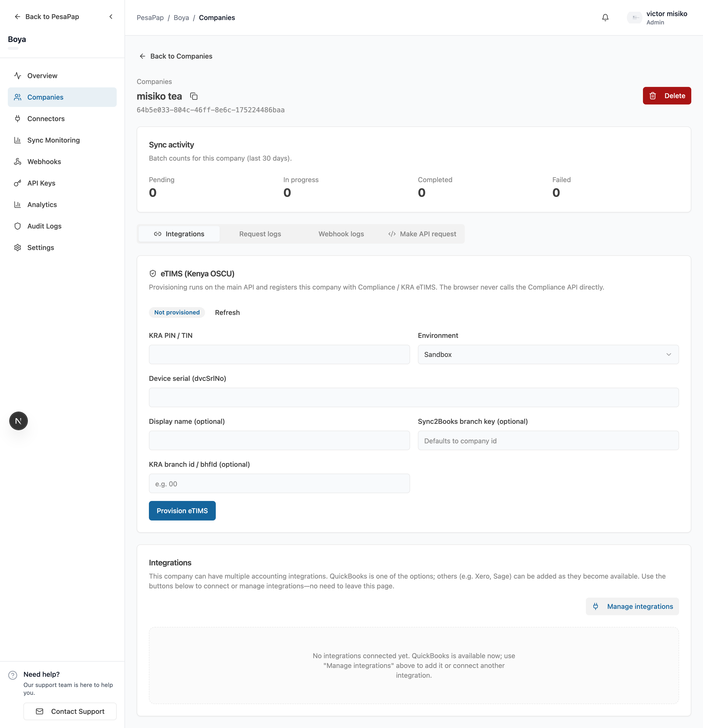
Task: Copy the misiko tea company ID
Action: [x=194, y=96]
